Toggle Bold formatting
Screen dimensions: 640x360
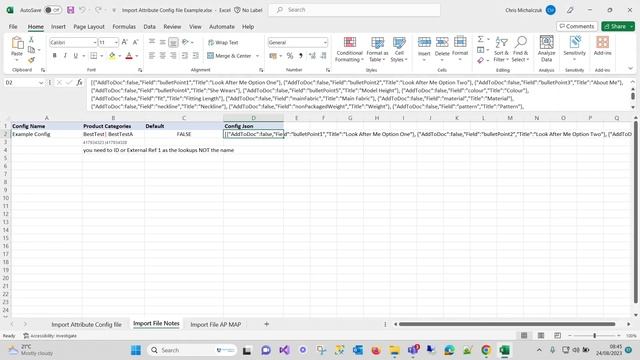[54, 56]
